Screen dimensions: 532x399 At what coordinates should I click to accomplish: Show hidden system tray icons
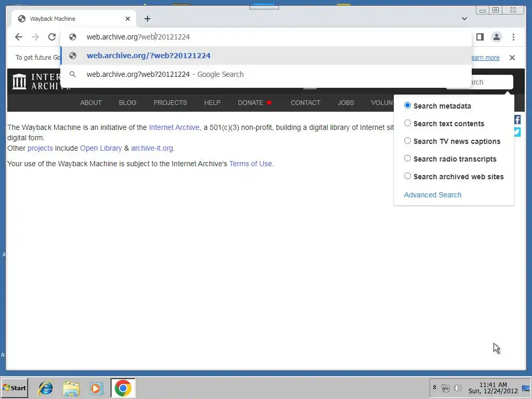click(x=434, y=388)
